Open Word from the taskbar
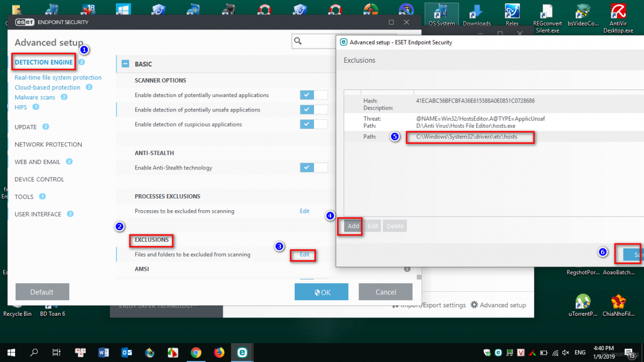 (x=104, y=352)
